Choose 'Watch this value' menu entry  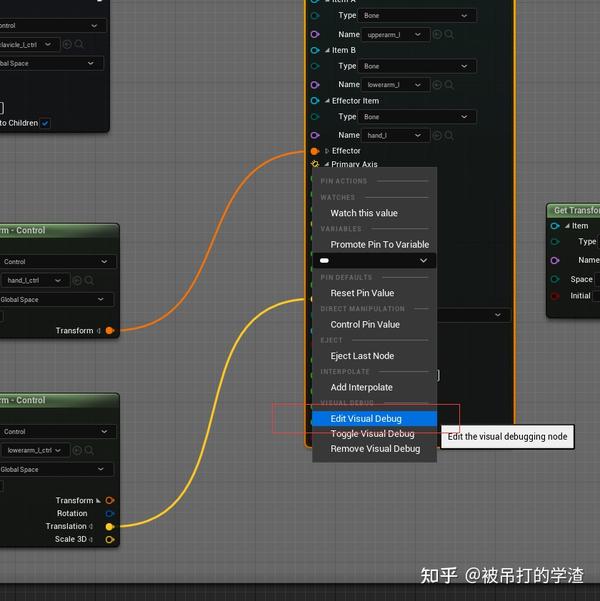pyautogui.click(x=375, y=213)
